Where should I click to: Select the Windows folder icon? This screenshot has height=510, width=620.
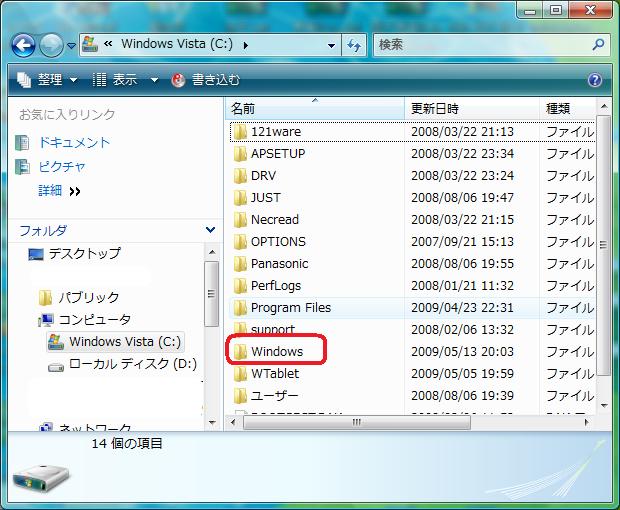coord(240,352)
